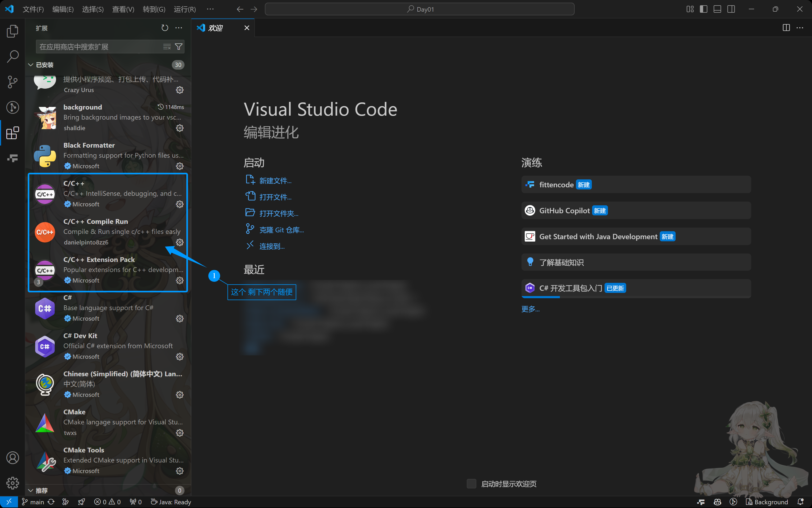Select the Extensions icon in activity bar
The width and height of the screenshot is (812, 508).
pos(12,133)
